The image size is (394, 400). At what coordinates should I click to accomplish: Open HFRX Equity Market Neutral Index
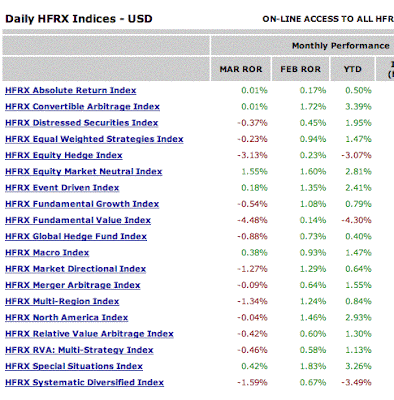coord(84,172)
